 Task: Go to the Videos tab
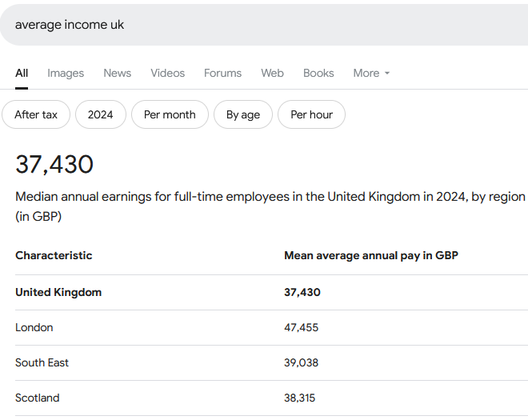pos(167,73)
